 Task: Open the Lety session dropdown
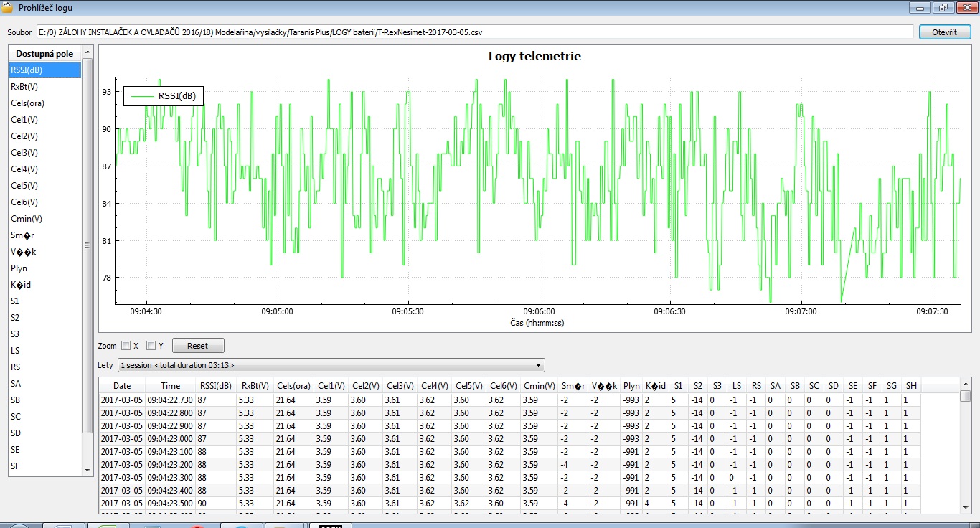331,365
